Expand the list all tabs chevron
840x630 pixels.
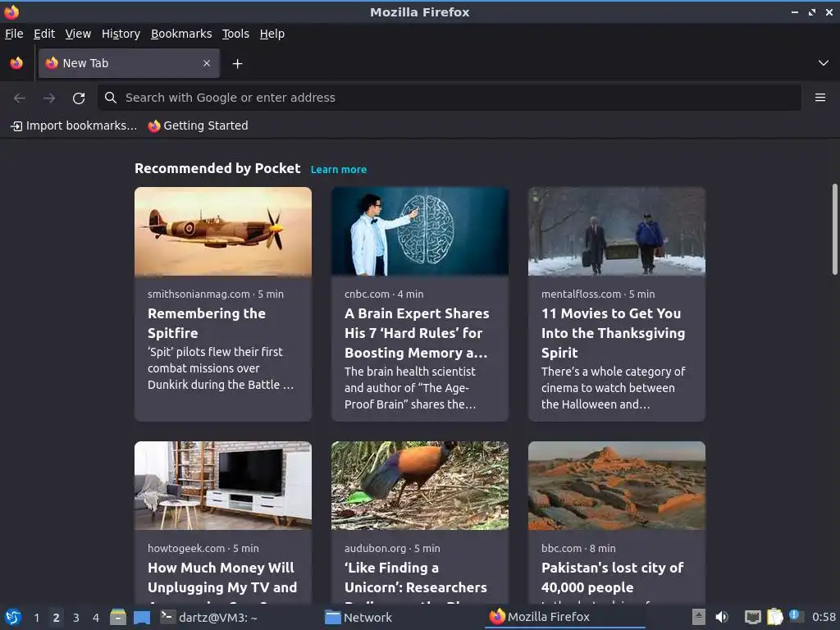[824, 63]
